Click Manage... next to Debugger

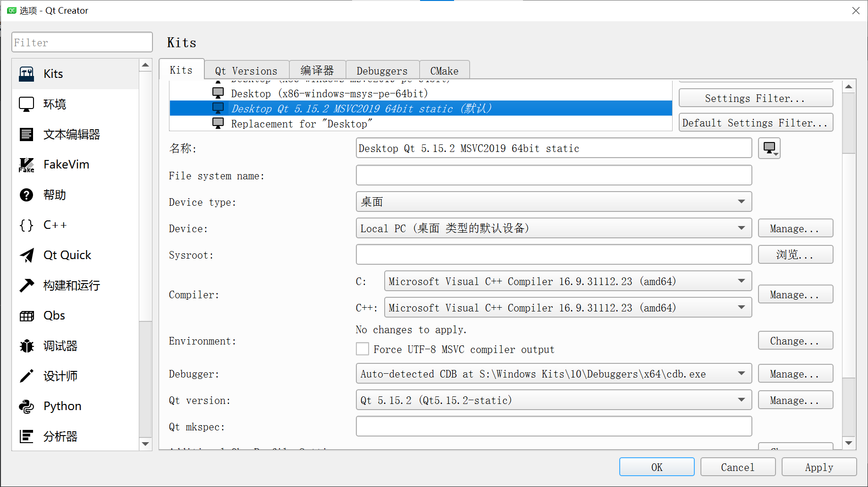tap(795, 374)
